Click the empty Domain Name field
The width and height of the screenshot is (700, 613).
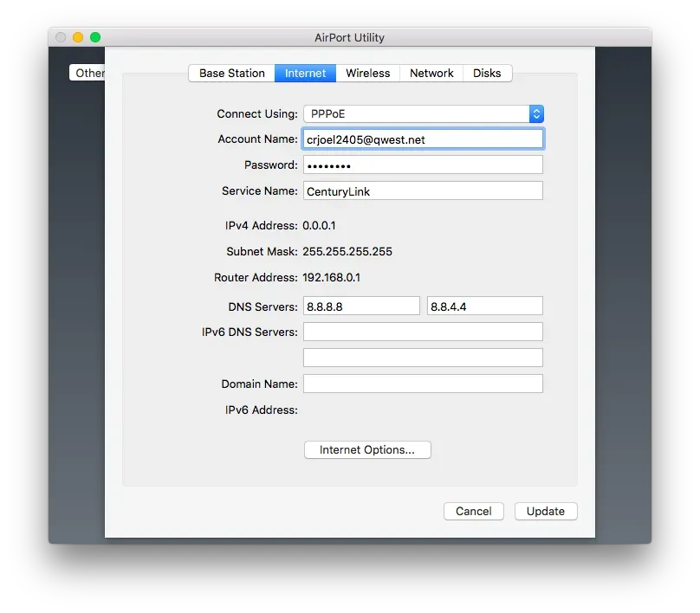423,383
